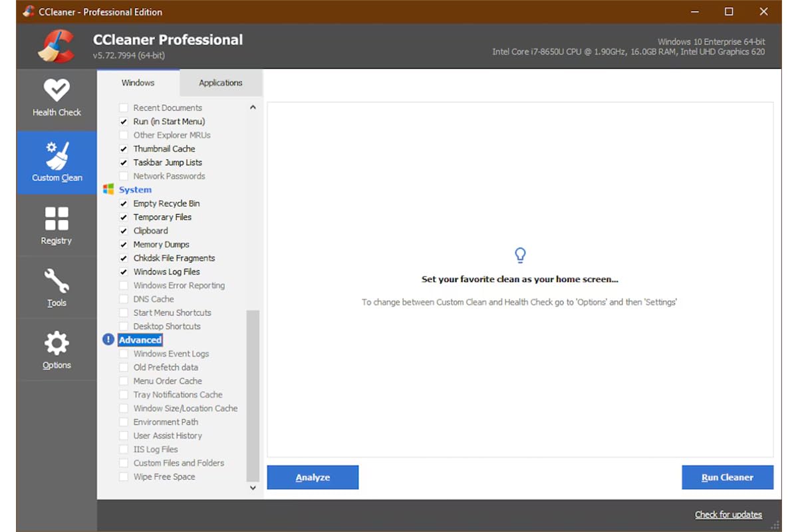Enable DNS Cache checkbox

[124, 299]
